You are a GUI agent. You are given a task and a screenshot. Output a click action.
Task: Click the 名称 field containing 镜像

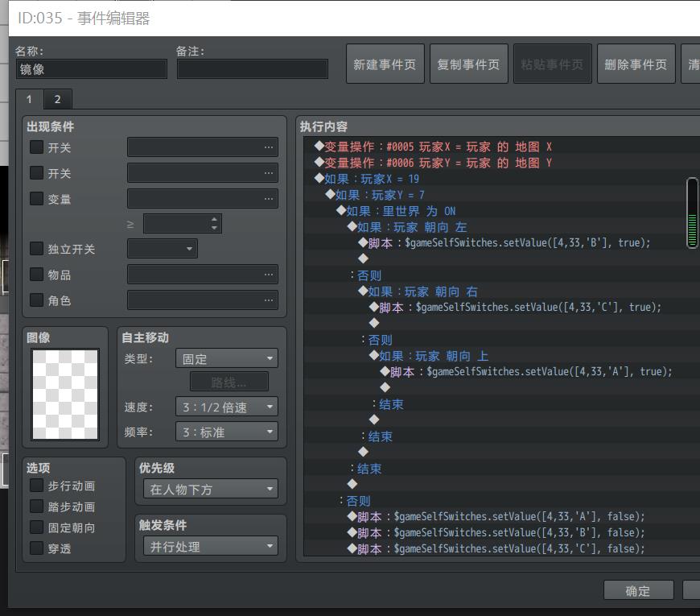pyautogui.click(x=92, y=69)
